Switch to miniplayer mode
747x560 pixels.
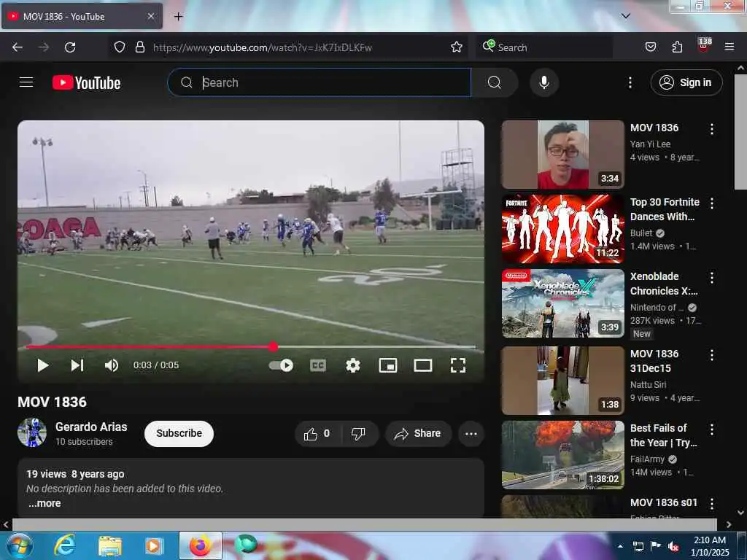tap(388, 365)
